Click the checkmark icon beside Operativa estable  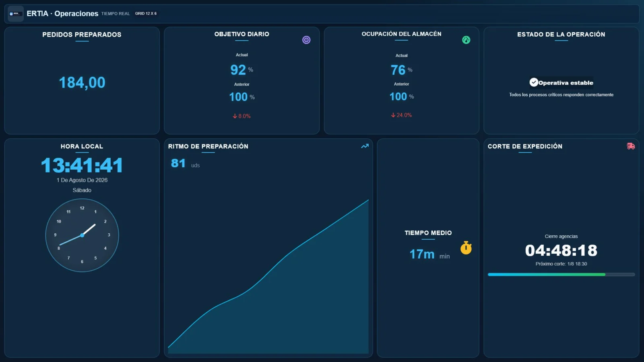tap(534, 82)
